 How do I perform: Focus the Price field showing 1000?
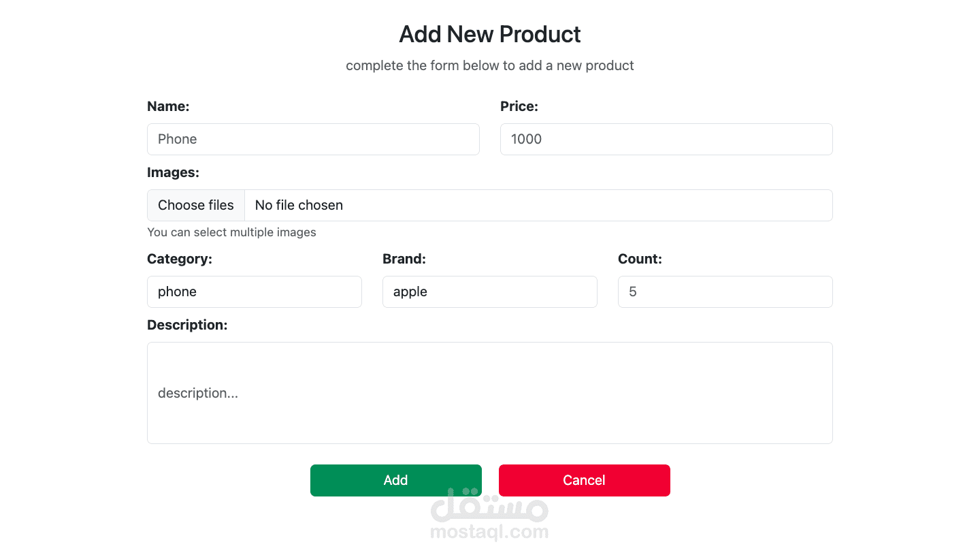tap(666, 139)
